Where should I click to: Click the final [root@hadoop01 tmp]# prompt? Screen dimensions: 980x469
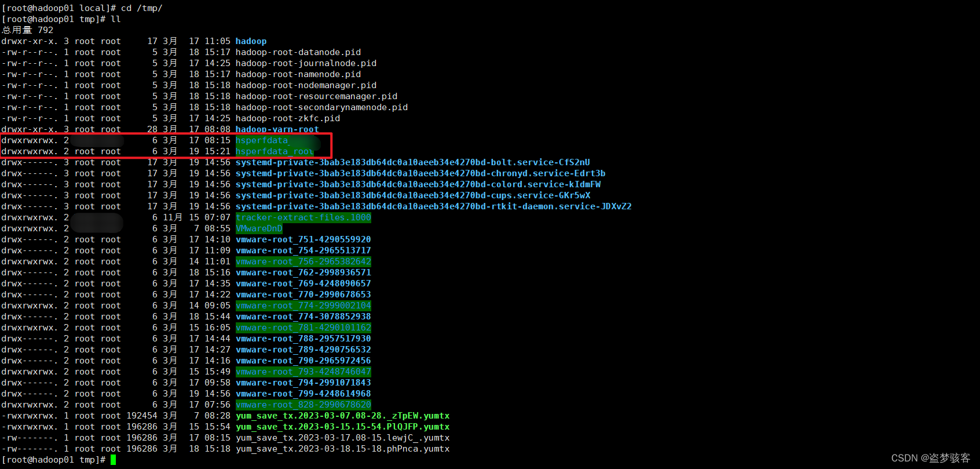tap(53, 460)
